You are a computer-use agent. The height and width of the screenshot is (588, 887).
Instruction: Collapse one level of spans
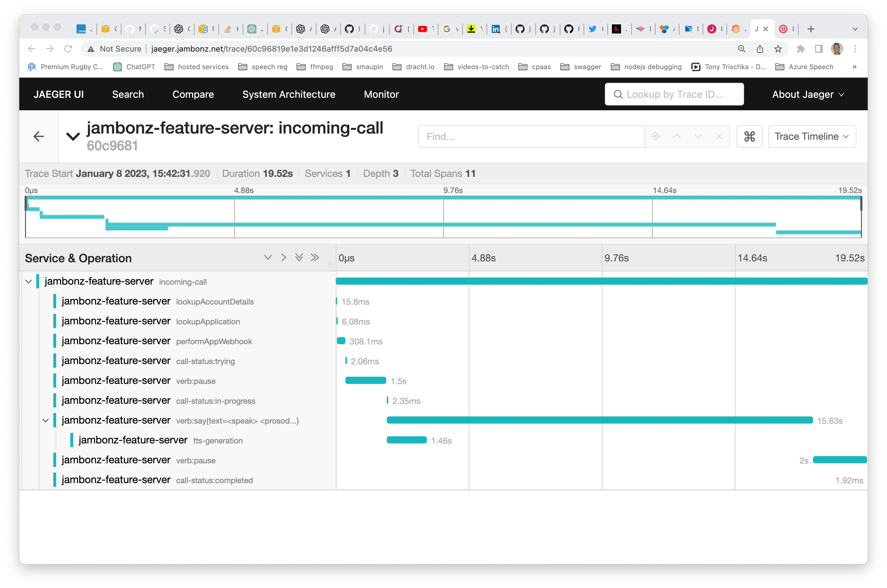(x=284, y=258)
